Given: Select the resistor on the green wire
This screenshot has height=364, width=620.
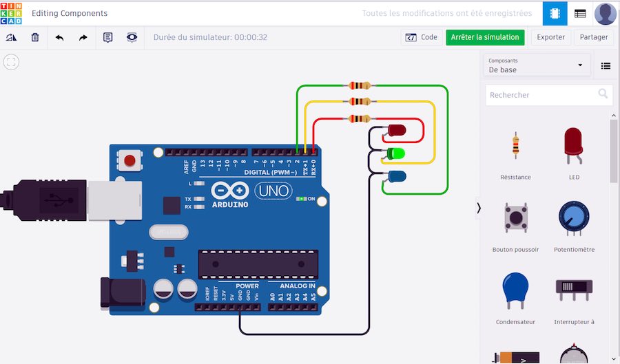Looking at the screenshot, I should tap(359, 85).
